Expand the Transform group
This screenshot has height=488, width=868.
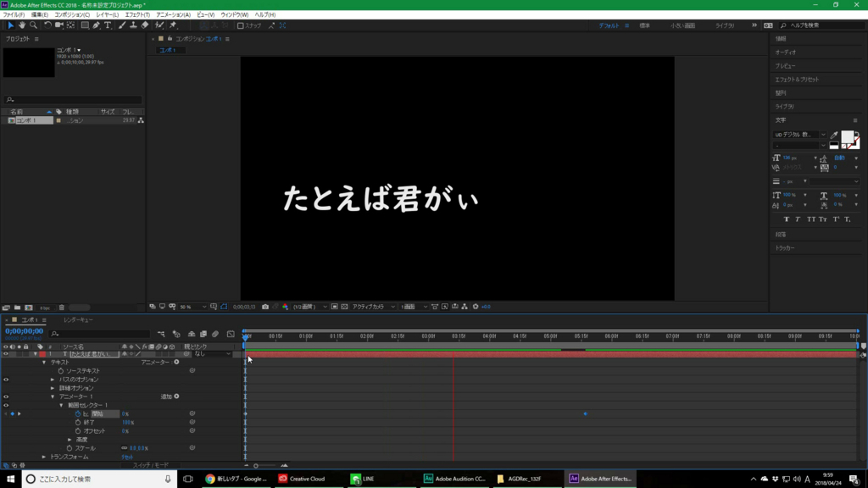coord(44,457)
